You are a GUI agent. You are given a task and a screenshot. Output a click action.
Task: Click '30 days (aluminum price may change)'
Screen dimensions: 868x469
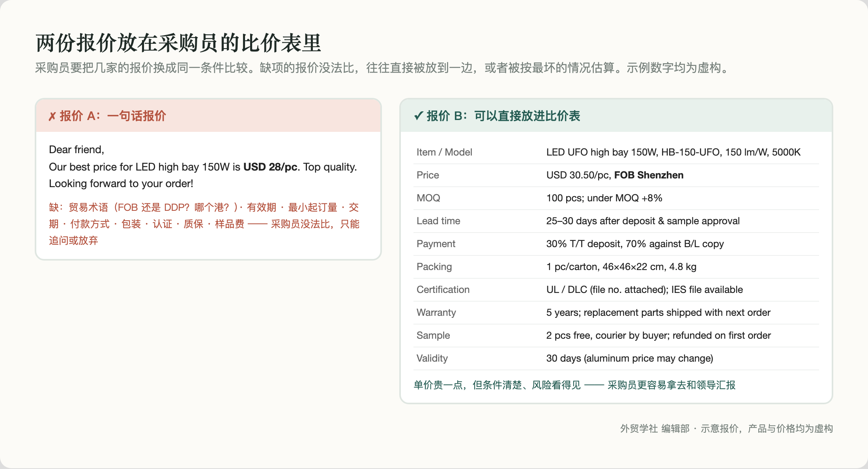[x=630, y=358]
